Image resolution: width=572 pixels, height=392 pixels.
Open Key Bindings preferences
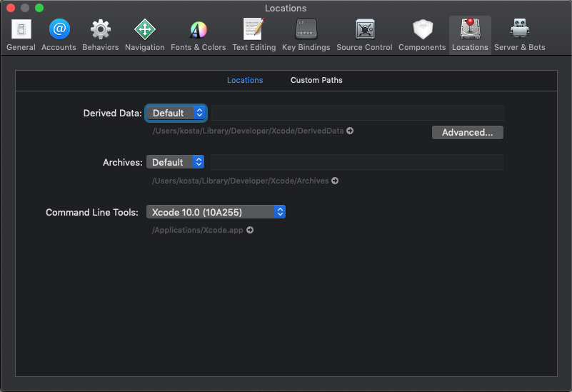pyautogui.click(x=306, y=35)
